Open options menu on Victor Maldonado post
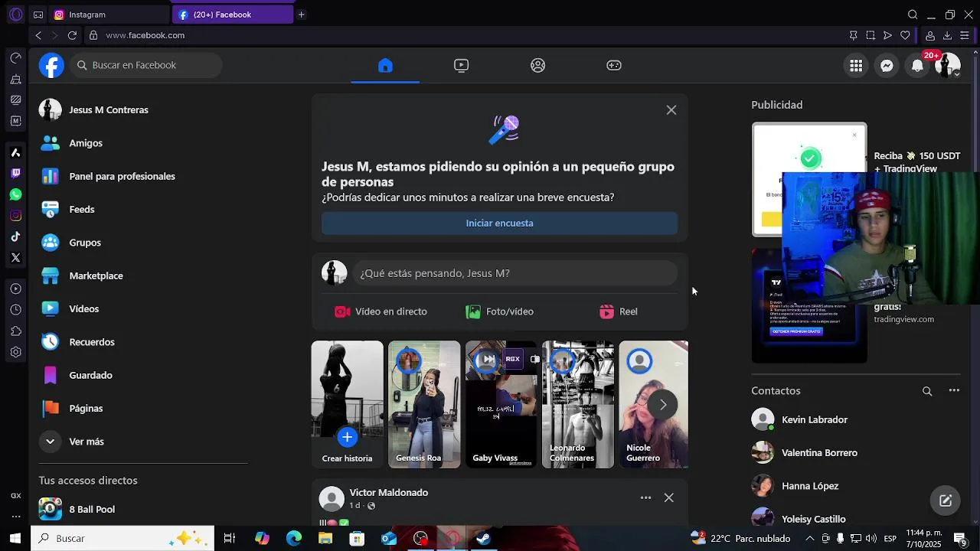Viewport: 980px width, 551px height. 645,498
